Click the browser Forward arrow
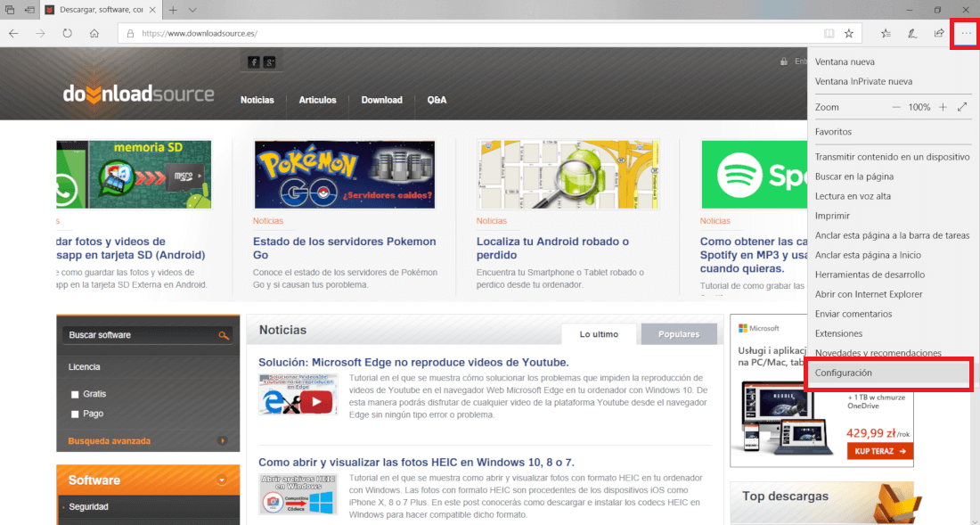 (x=41, y=34)
